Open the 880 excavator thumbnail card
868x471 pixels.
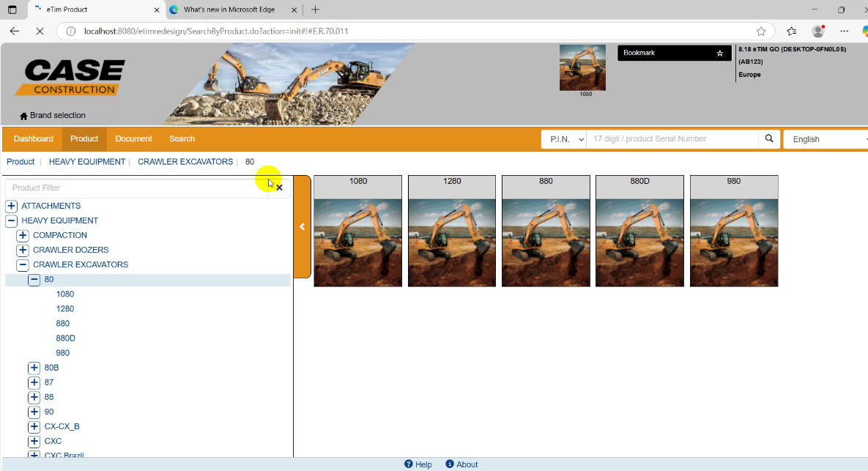coord(546,231)
